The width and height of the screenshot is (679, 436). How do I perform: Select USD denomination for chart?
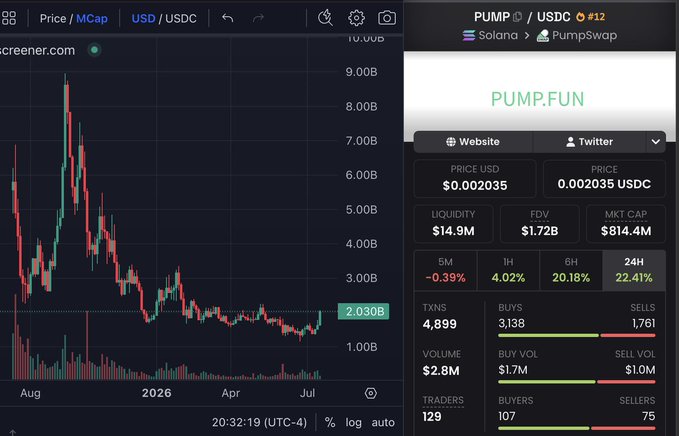(x=143, y=19)
